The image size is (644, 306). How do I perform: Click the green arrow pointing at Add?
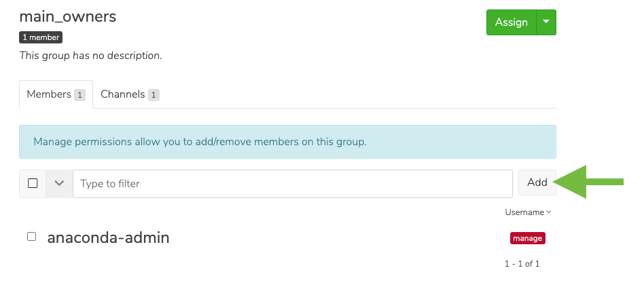(x=589, y=182)
